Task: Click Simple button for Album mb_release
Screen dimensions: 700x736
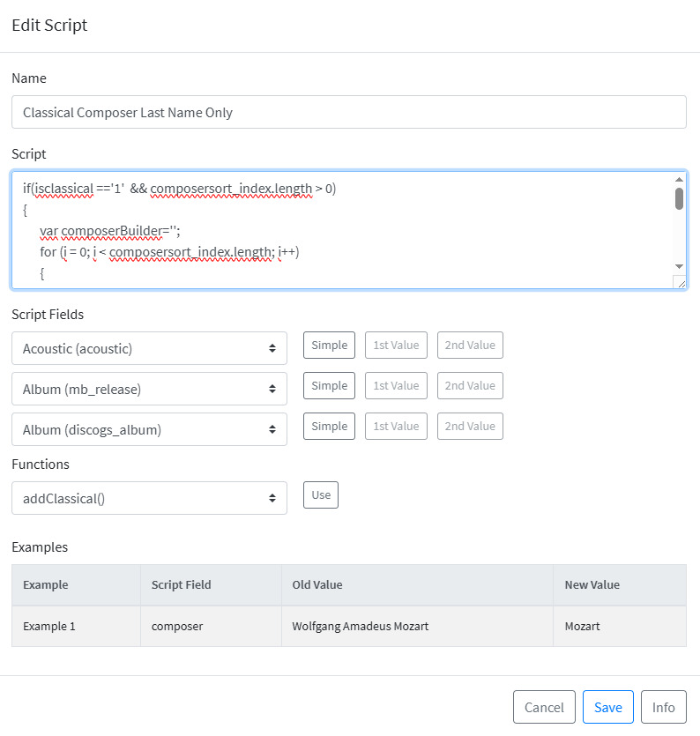Action: pos(329,385)
